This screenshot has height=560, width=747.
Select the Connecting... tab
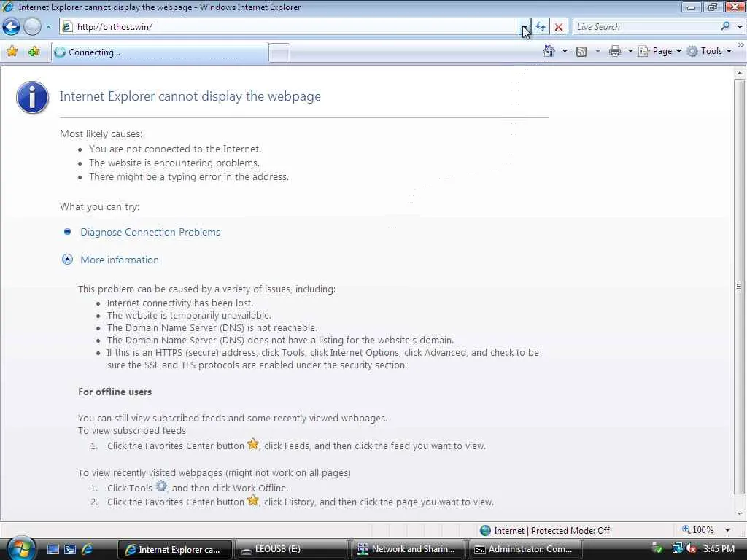[160, 52]
